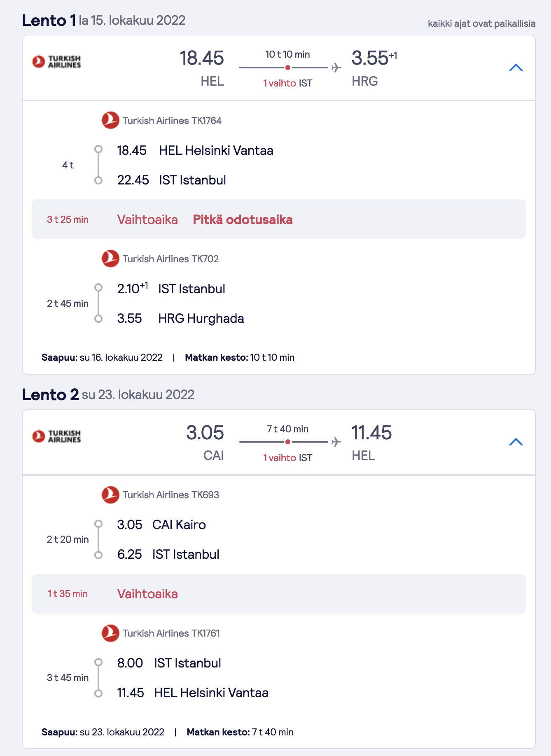The width and height of the screenshot is (551, 756).
Task: Select the 'HRG Hurghada' arrival entry
Action: click(180, 318)
